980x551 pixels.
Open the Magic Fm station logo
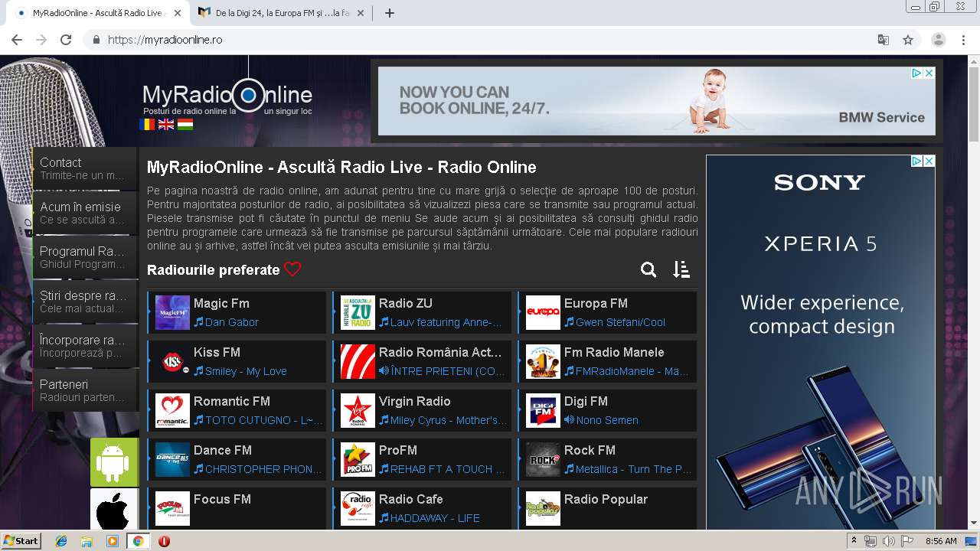coord(172,313)
